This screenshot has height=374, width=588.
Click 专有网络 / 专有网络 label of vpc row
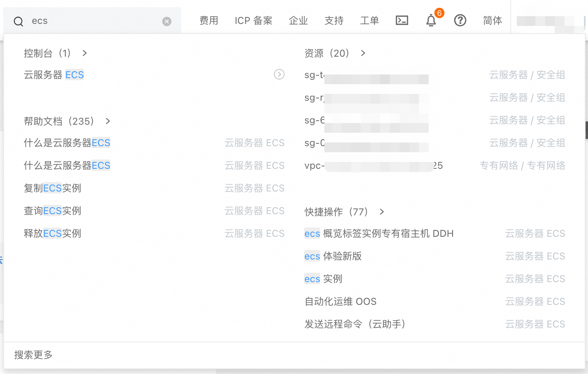pyautogui.click(x=522, y=166)
